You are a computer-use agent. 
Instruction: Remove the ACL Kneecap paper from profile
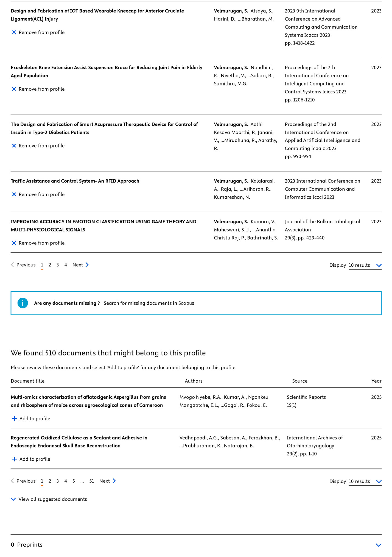[38, 32]
